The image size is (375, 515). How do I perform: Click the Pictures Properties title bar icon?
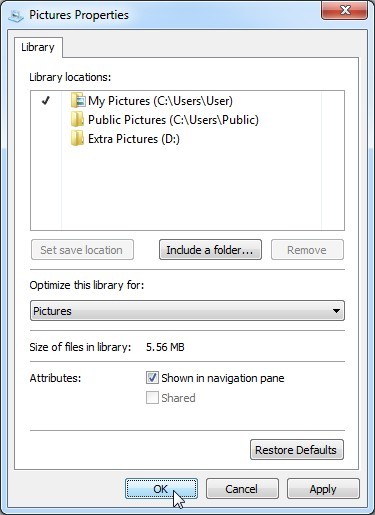[16, 16]
